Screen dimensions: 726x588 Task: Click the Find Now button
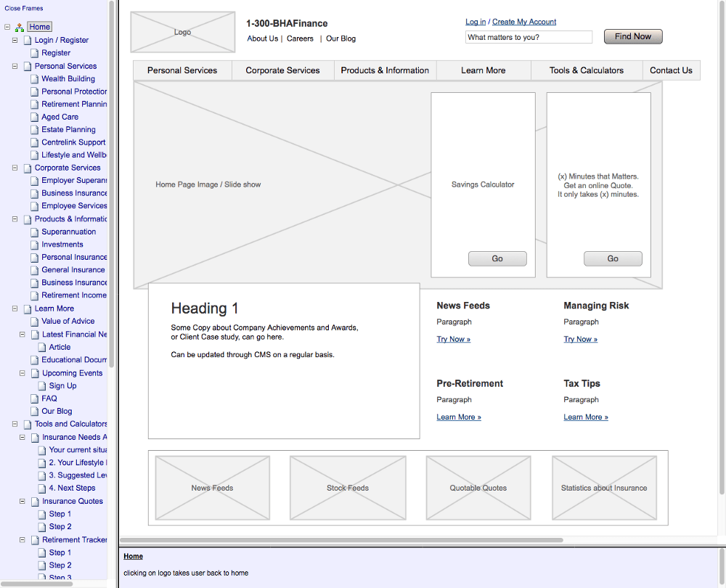(632, 36)
